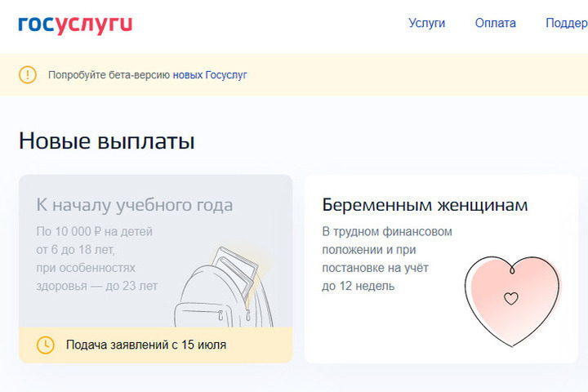588x392 pixels.
Task: Click the 'от 6 до 18 лет' text line
Action: 75,250
